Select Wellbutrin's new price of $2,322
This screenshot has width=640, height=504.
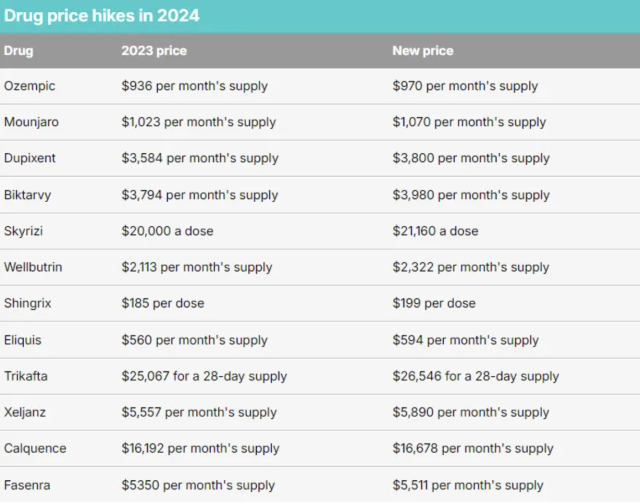pos(471,267)
